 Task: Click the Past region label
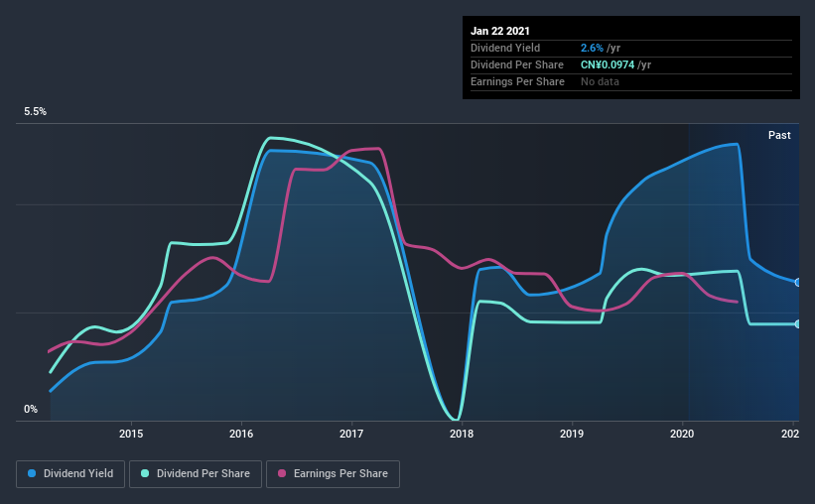[x=779, y=135]
